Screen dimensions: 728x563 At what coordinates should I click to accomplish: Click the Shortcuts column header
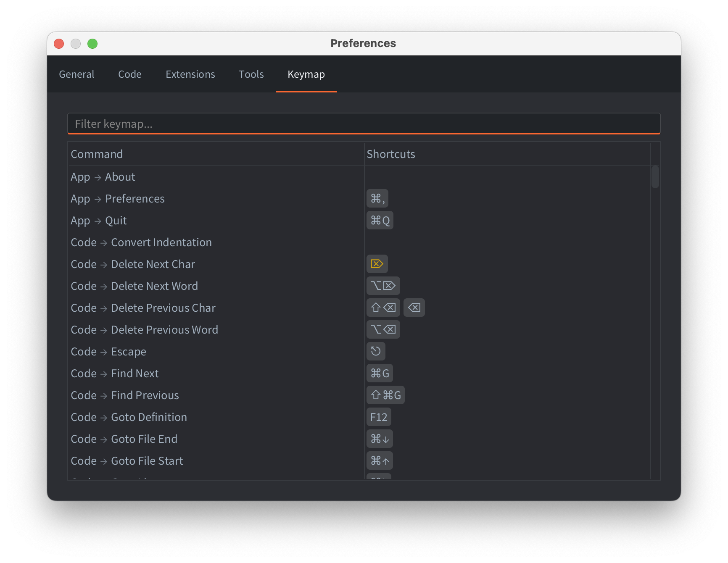[x=391, y=154]
